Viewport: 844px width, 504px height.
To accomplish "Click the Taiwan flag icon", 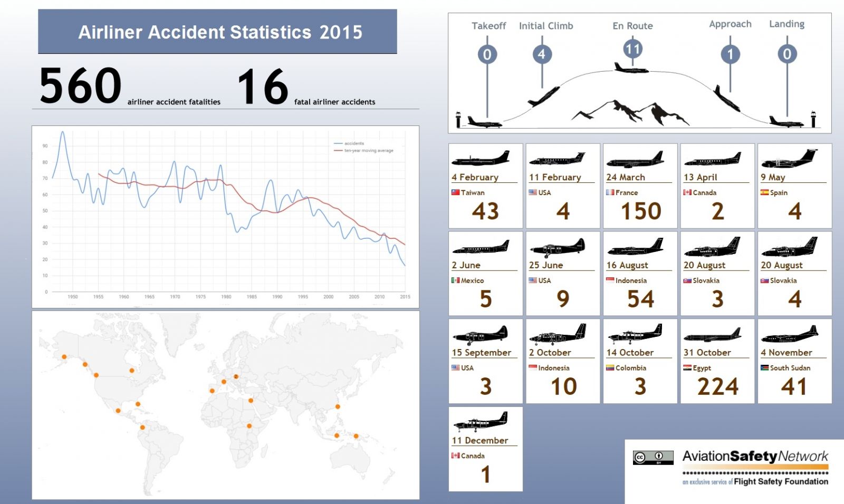I will 455,192.
